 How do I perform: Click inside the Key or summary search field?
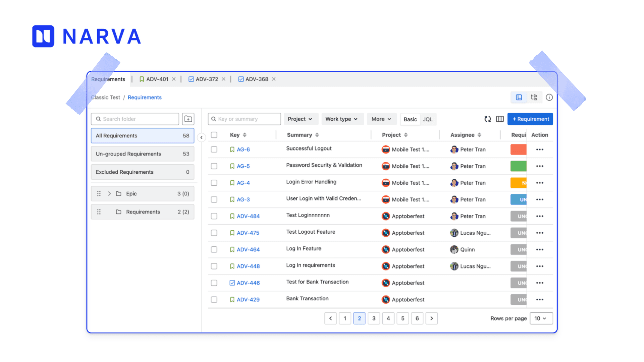(x=245, y=119)
